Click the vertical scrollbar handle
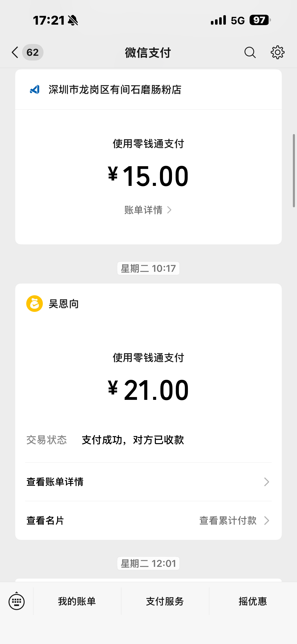297x644 pixels. 294,170
